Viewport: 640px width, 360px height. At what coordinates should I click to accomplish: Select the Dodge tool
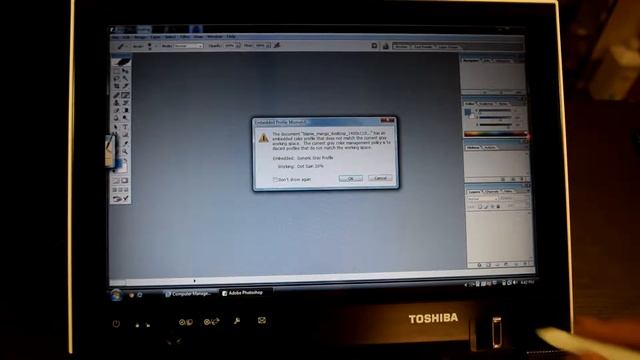(x=125, y=118)
